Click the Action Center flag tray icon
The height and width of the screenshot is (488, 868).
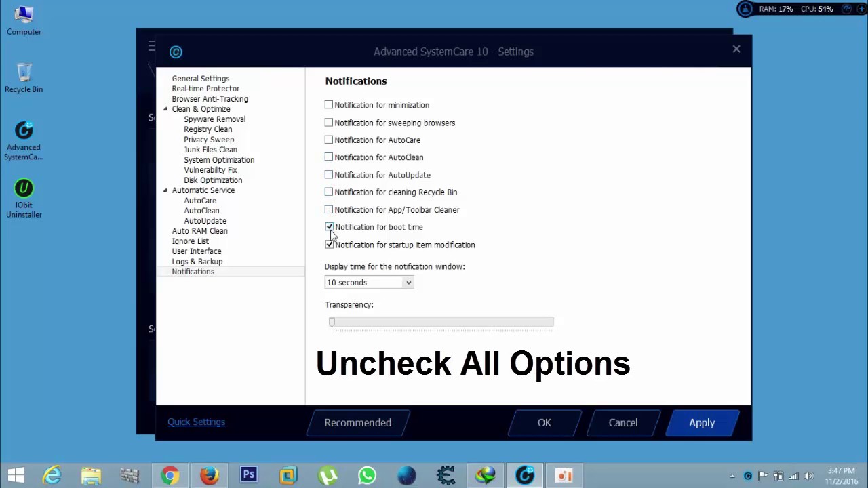763,476
